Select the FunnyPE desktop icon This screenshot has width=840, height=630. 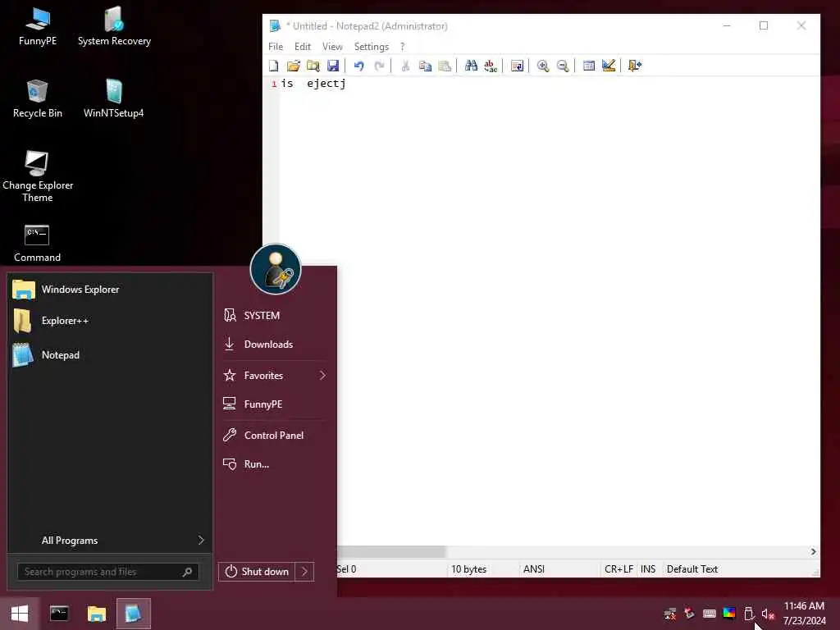point(38,27)
